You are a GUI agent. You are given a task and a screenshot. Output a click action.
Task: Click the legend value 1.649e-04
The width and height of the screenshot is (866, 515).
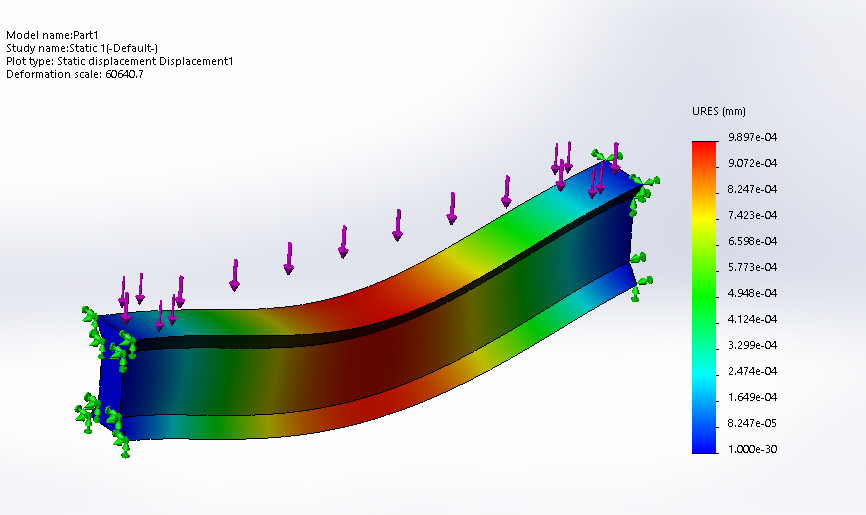pos(752,397)
